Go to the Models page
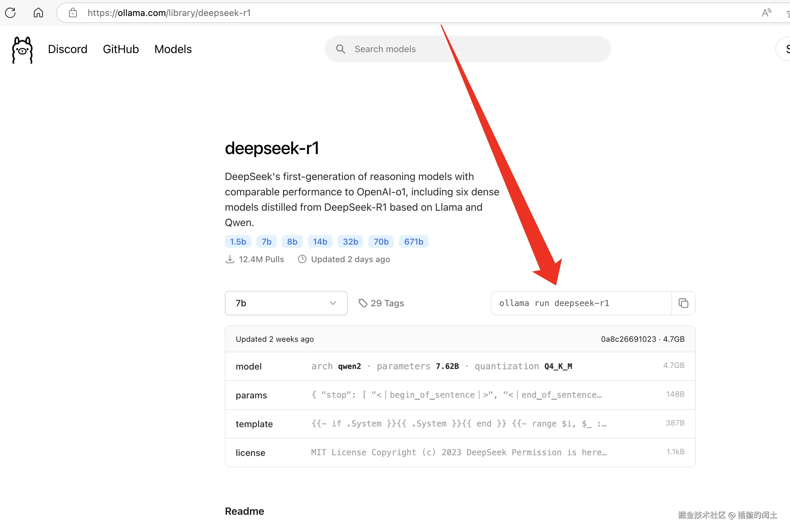The width and height of the screenshot is (790, 532). tap(173, 49)
